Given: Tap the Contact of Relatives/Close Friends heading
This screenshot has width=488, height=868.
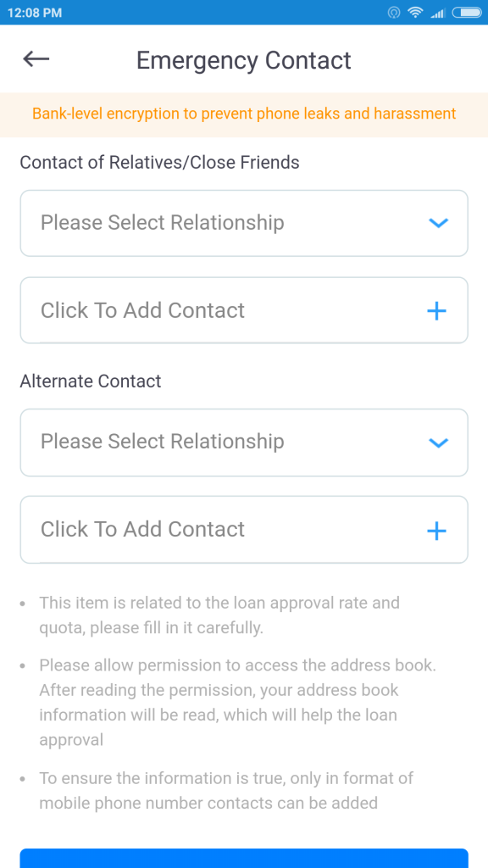Looking at the screenshot, I should coord(160,162).
